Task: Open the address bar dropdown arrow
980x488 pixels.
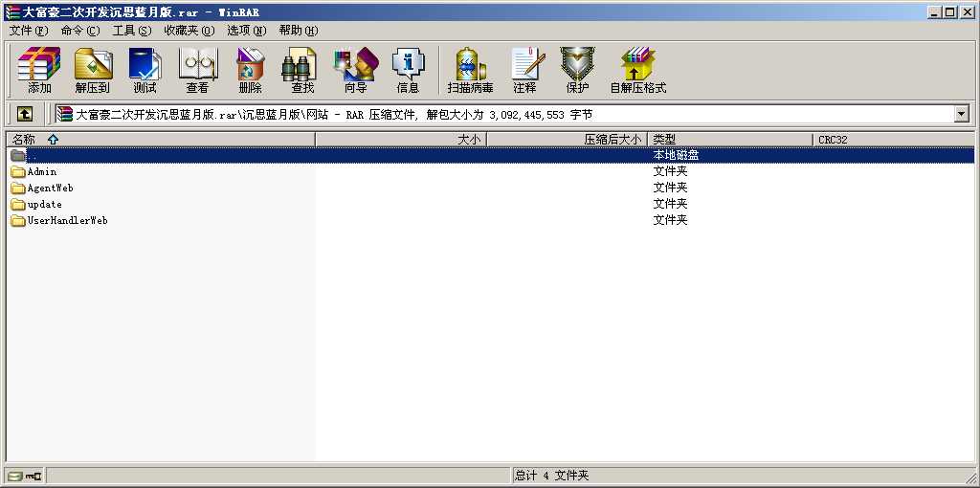Action: coord(961,115)
